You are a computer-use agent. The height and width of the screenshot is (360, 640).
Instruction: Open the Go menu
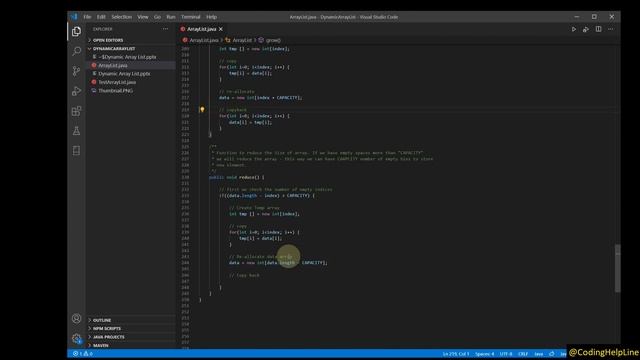158,17
